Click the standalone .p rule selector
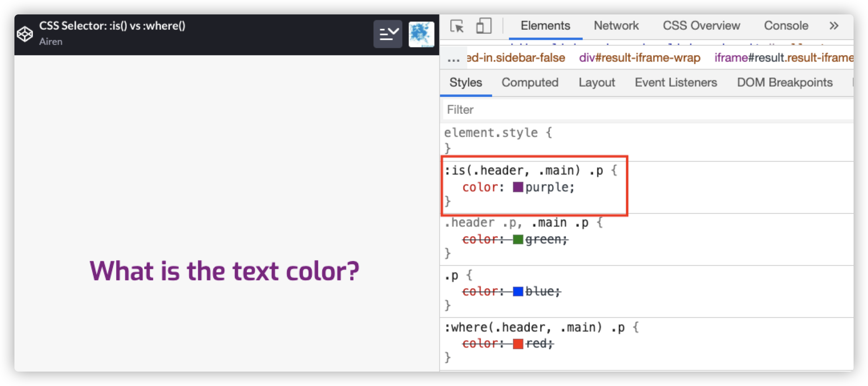 pos(451,275)
